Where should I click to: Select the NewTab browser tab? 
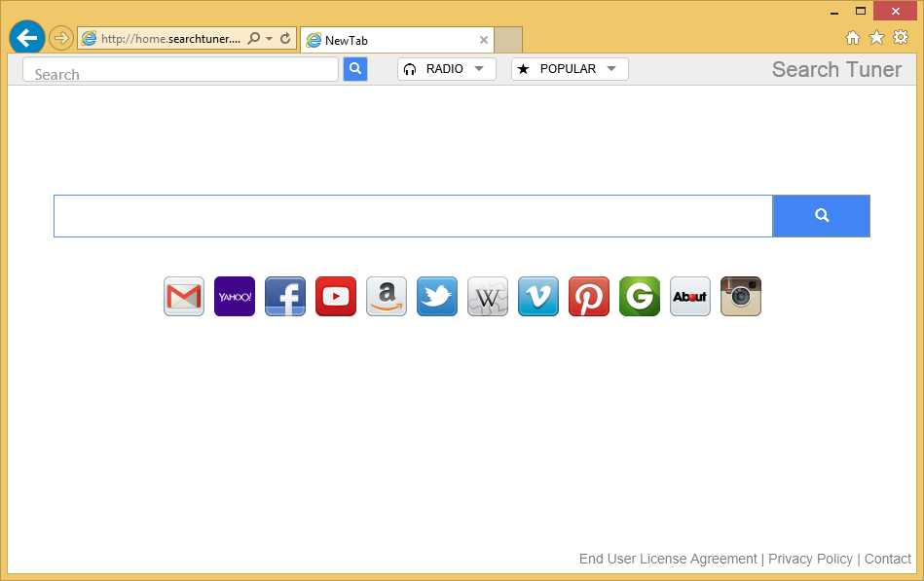pos(397,40)
